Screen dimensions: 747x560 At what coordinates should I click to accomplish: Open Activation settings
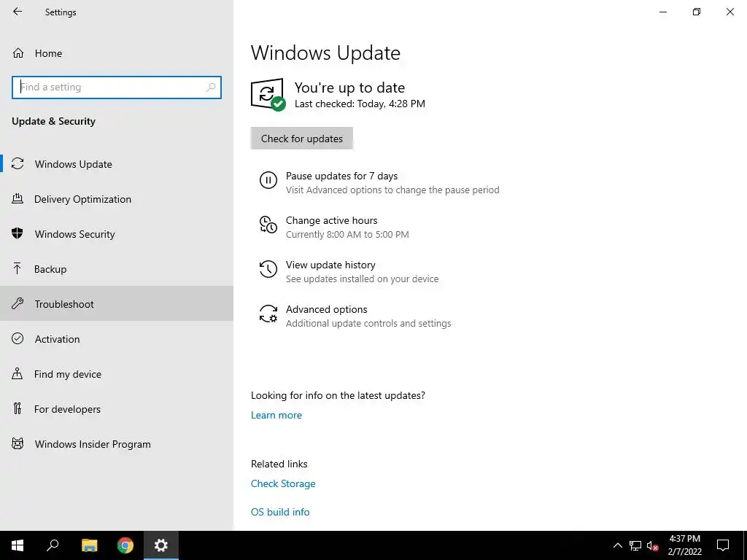pos(117,339)
